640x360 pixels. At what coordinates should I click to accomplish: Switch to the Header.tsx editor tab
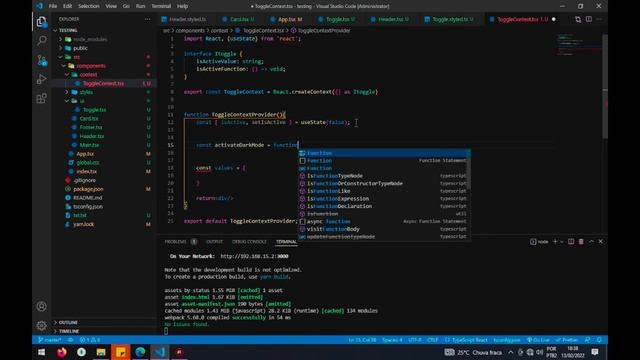pyautogui.click(x=391, y=19)
